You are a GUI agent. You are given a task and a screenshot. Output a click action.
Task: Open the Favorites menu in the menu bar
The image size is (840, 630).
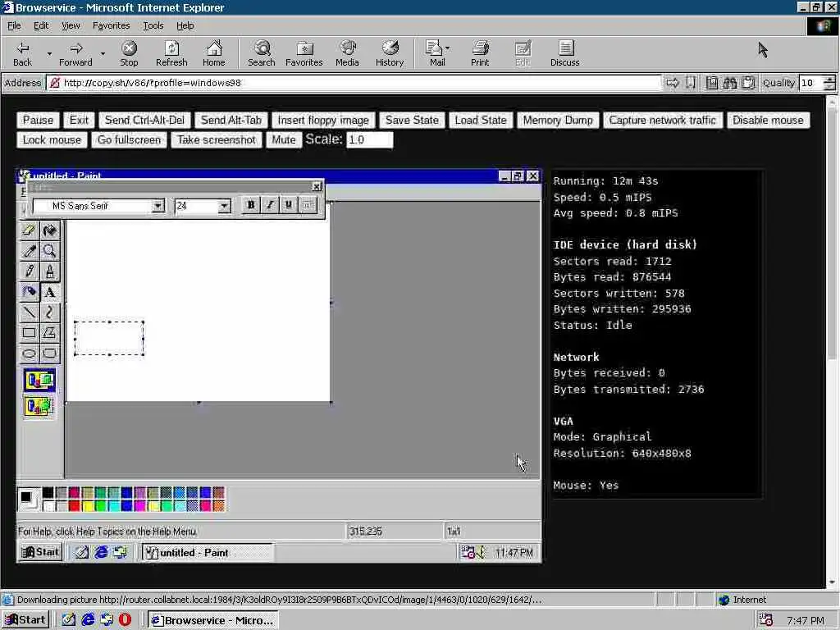pyautogui.click(x=111, y=25)
